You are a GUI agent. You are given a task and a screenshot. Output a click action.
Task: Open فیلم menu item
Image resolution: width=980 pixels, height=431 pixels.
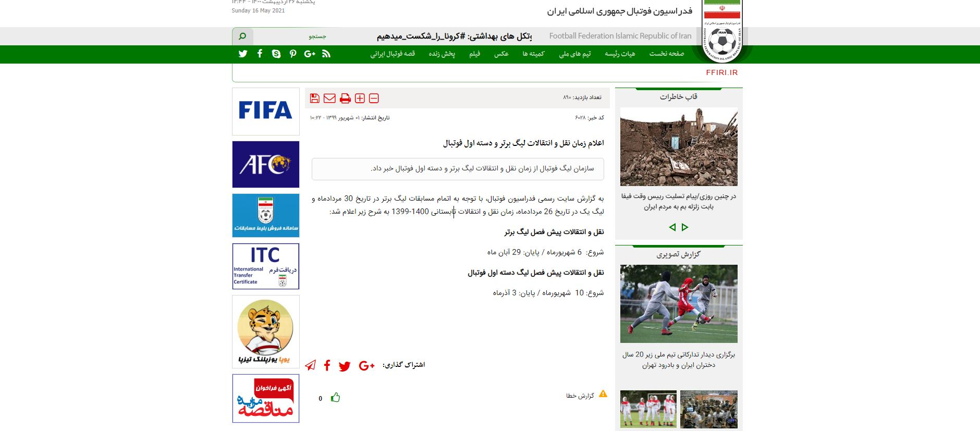click(x=474, y=54)
